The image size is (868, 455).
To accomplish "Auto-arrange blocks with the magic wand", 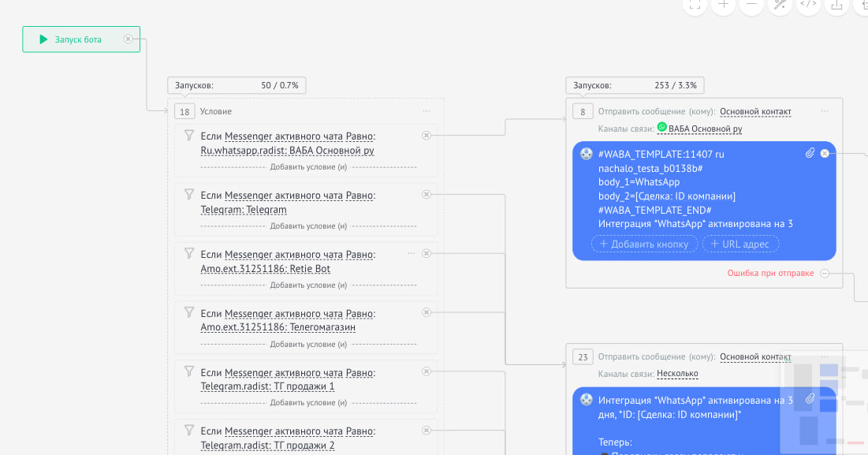I will (780, 6).
